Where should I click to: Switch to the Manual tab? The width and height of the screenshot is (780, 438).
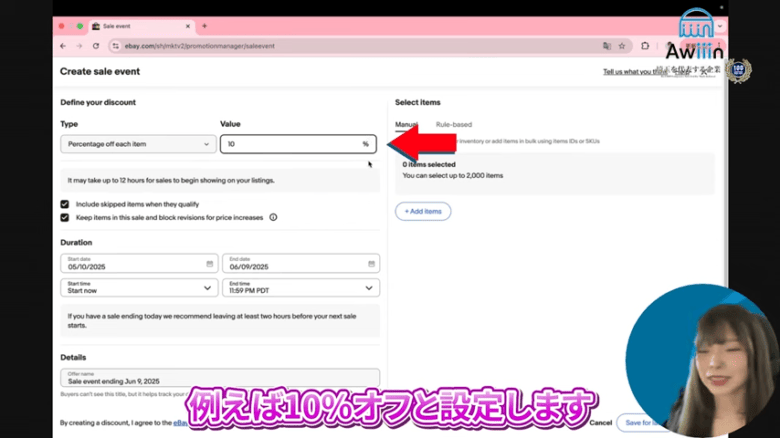406,124
